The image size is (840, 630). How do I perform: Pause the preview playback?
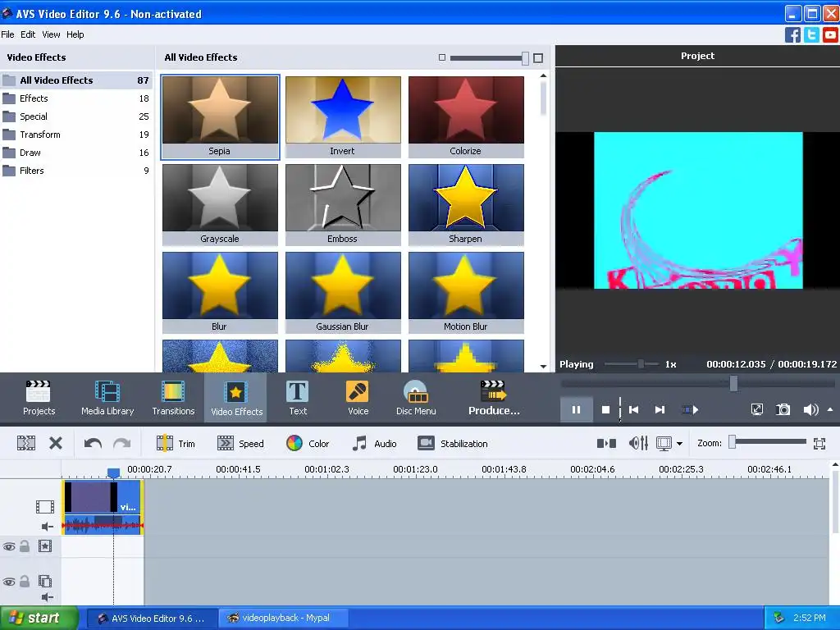(576, 410)
